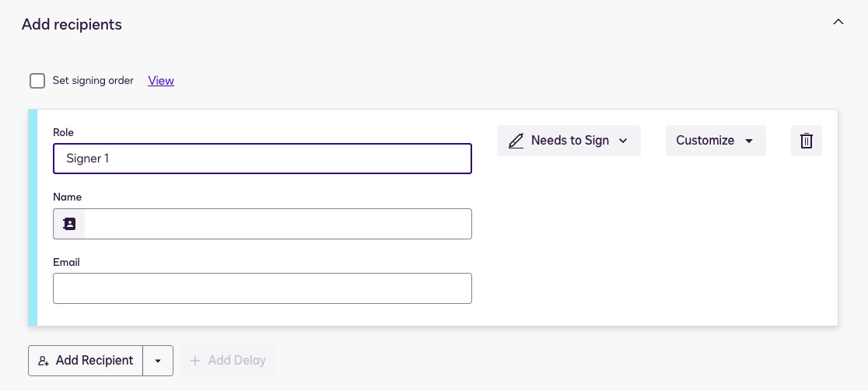Click the pen icon beside Needs to Sign
Image resolution: width=868 pixels, height=391 pixels.
(516, 141)
